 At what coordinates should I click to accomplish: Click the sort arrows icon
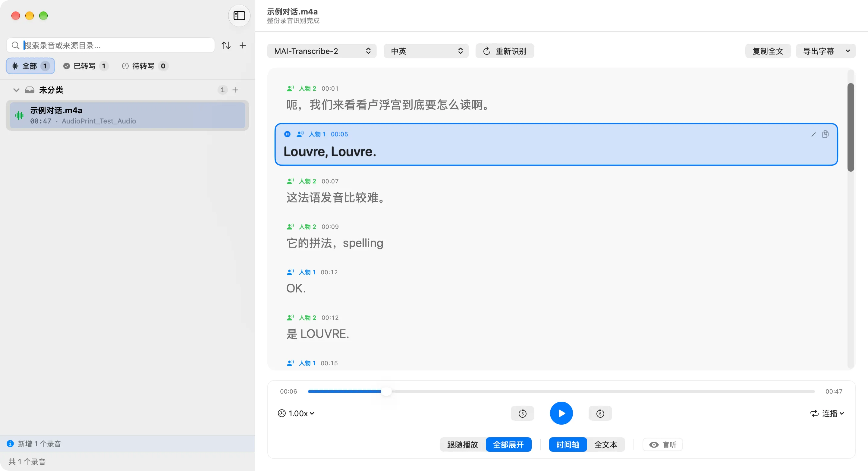tap(226, 45)
